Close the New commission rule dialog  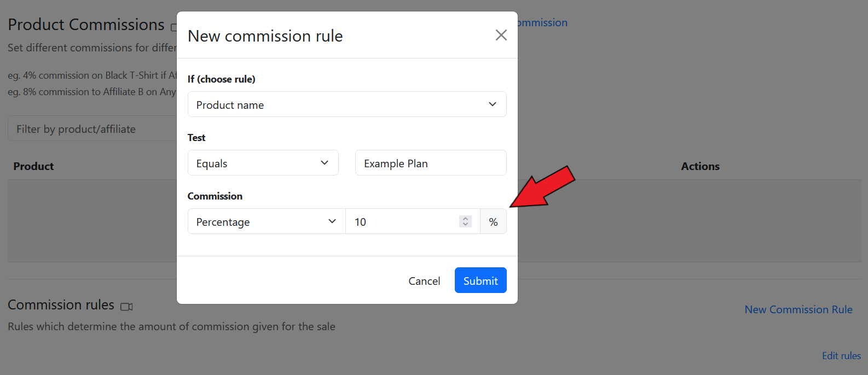[x=501, y=35]
